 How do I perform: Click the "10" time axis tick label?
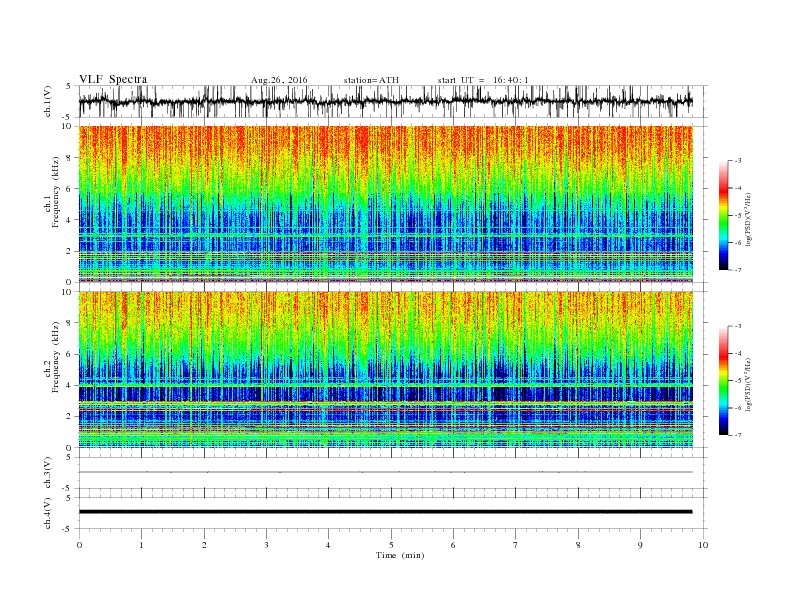tap(703, 545)
